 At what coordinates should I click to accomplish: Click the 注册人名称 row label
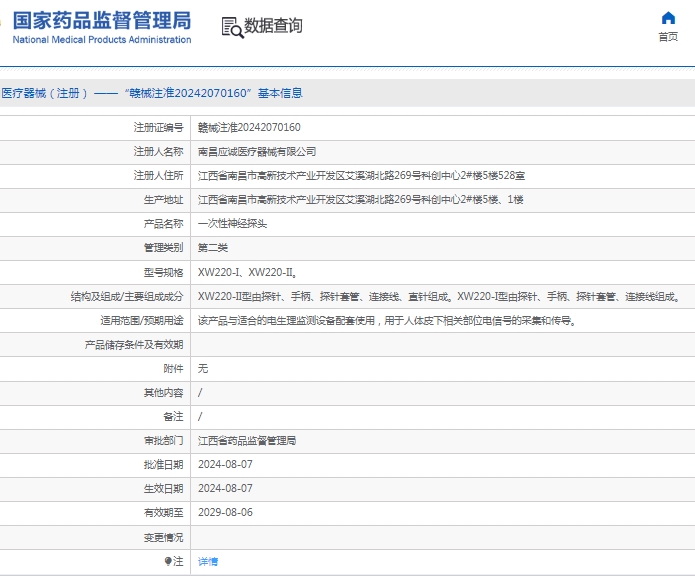click(158, 152)
